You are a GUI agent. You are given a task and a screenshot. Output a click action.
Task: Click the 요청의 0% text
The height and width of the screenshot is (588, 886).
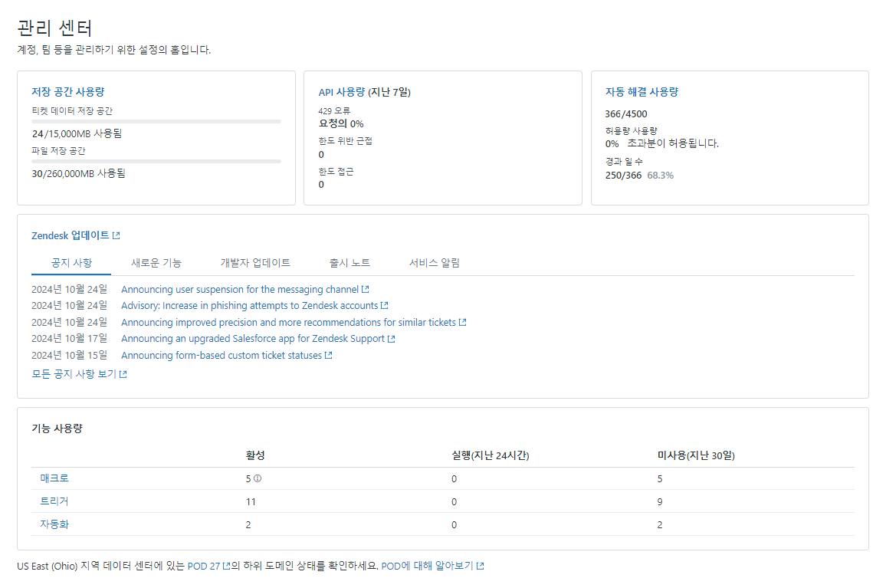click(341, 124)
